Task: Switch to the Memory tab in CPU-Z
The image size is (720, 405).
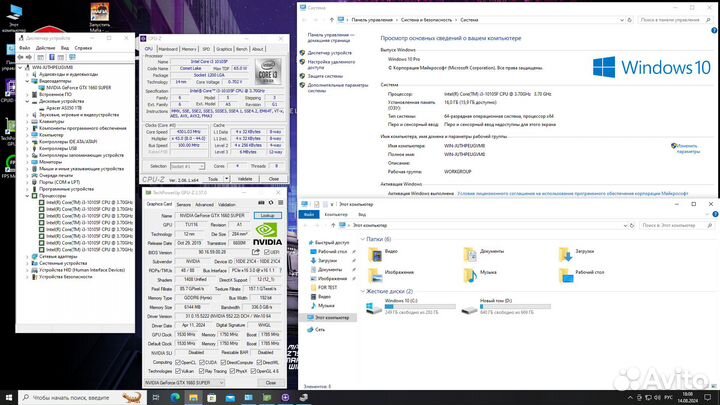Action: [189, 49]
